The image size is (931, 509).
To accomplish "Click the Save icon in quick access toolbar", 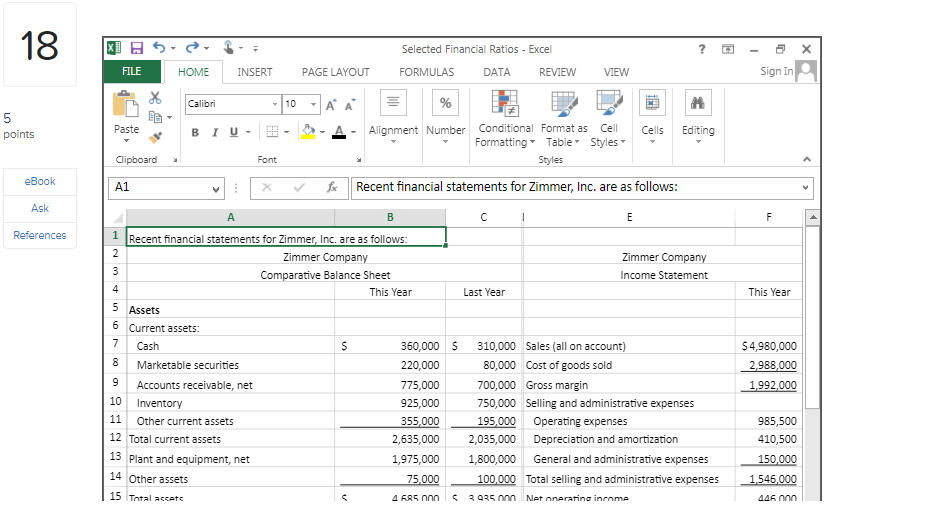I will pyautogui.click(x=137, y=48).
